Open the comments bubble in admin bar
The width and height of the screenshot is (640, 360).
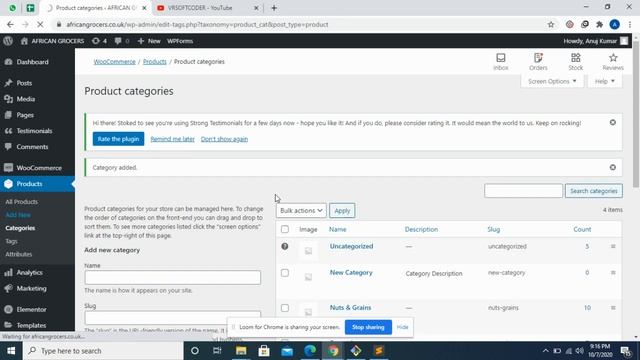(x=122, y=41)
